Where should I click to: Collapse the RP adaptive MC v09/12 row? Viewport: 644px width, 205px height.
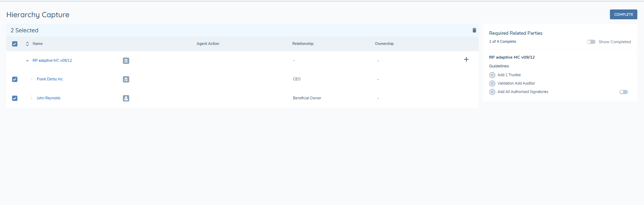click(27, 61)
